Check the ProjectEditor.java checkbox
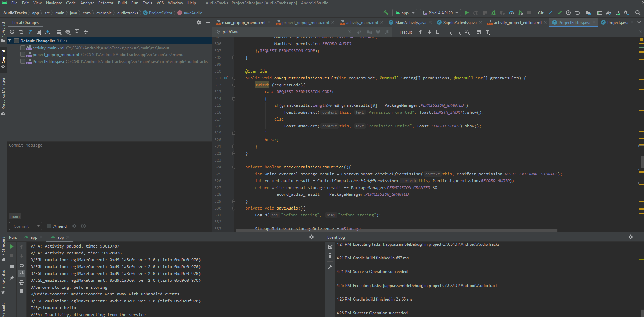 [23, 61]
